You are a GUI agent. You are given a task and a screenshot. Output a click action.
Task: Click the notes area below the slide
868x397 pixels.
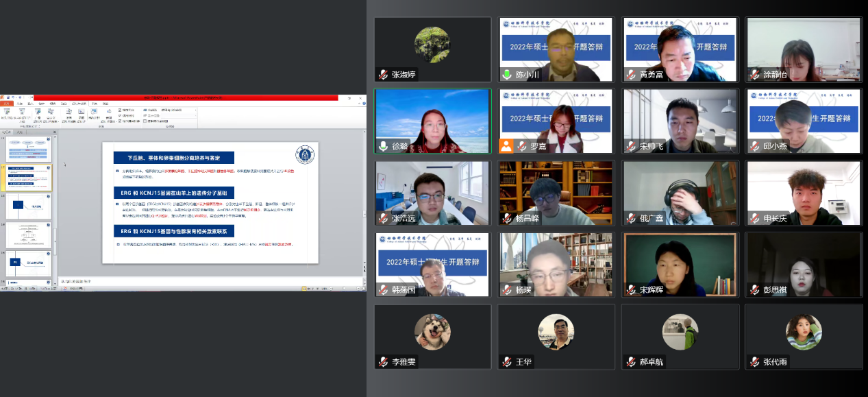206,281
